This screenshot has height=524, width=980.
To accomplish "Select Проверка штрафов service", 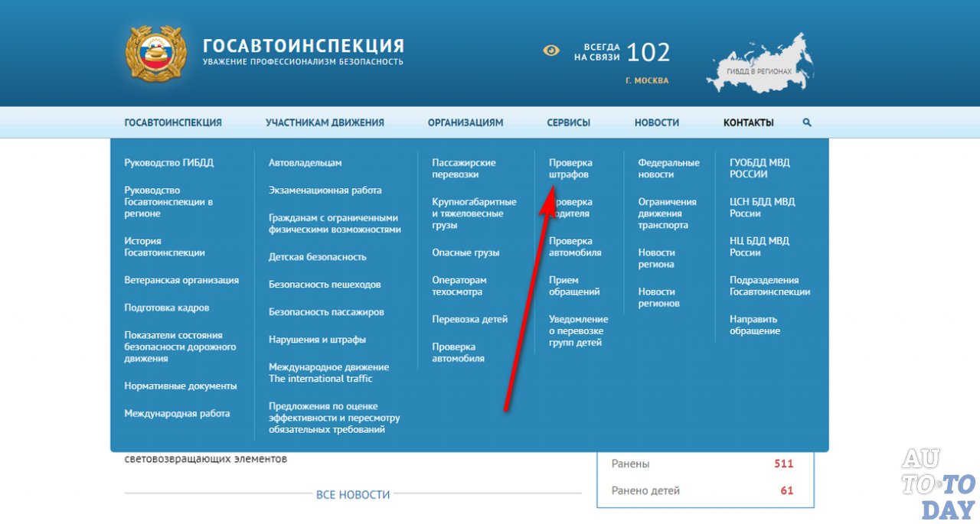I will point(572,168).
